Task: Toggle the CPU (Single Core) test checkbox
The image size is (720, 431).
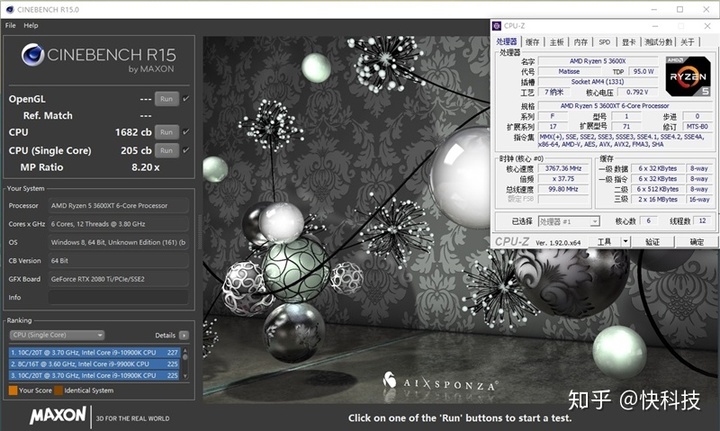Action: pyautogui.click(x=186, y=150)
